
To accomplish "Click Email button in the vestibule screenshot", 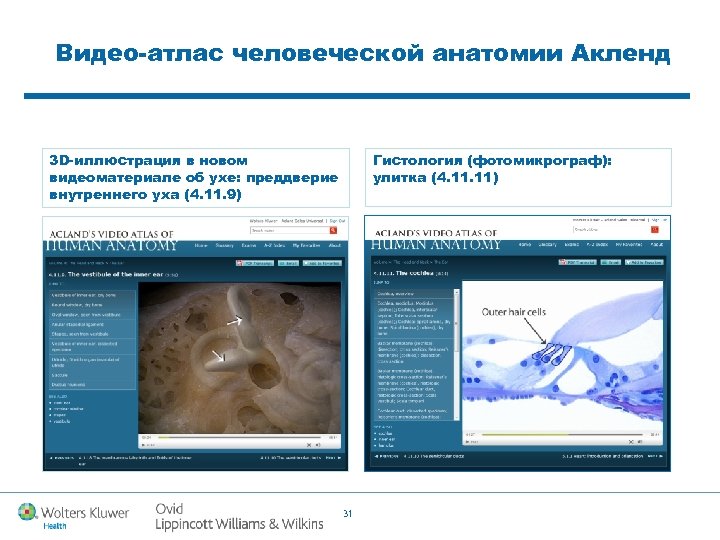I will [x=288, y=263].
